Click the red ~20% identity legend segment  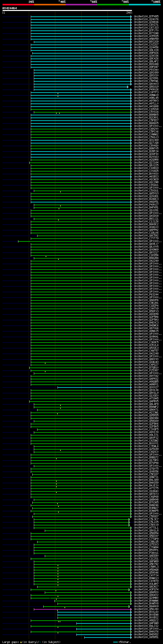pos(18,5)
